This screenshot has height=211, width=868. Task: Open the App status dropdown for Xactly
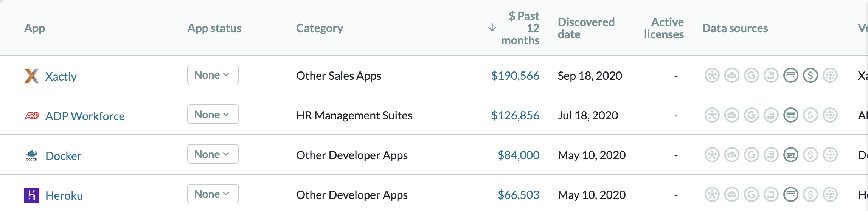tap(213, 75)
